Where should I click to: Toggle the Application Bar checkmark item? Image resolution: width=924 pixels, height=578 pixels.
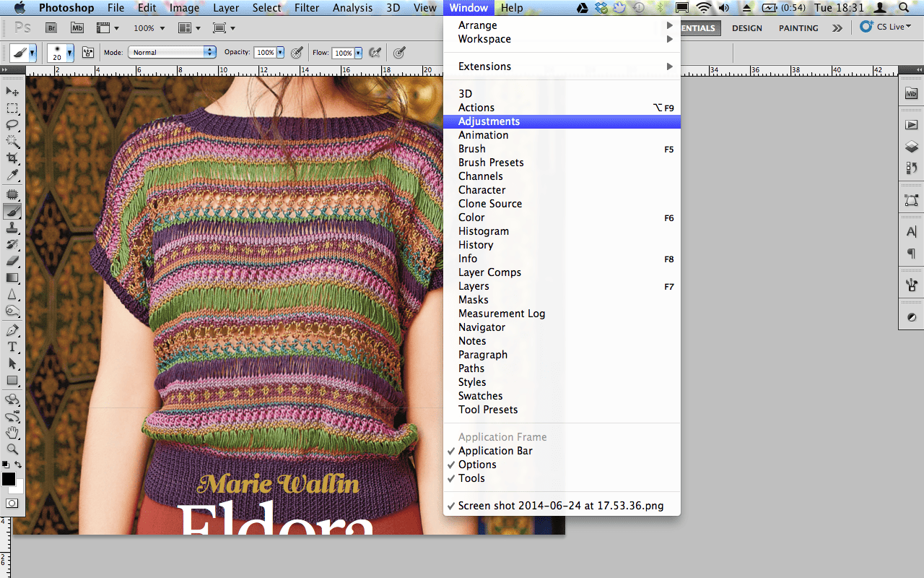click(562, 451)
